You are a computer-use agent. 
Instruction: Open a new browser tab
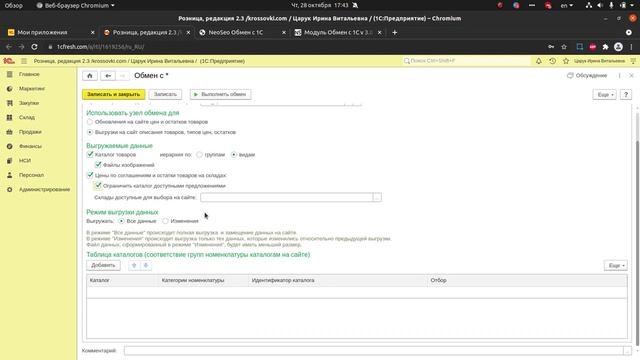394,32
